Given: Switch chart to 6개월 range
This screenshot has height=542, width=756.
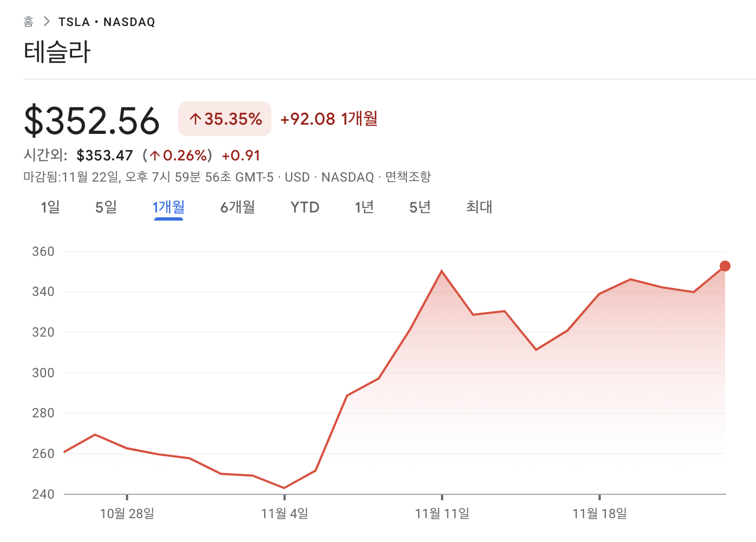Looking at the screenshot, I should pos(238,207).
